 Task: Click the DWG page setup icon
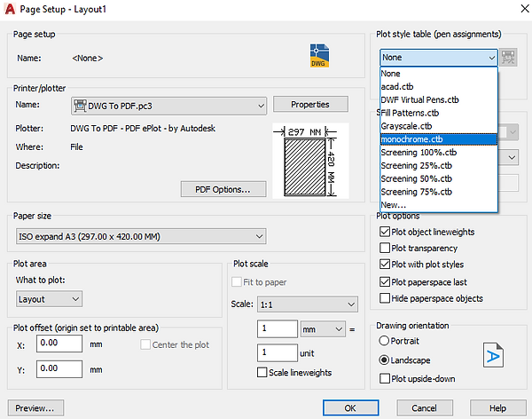(319, 55)
